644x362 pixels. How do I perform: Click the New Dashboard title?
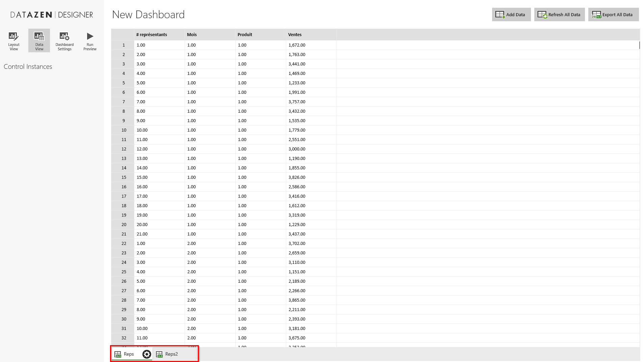tap(148, 15)
